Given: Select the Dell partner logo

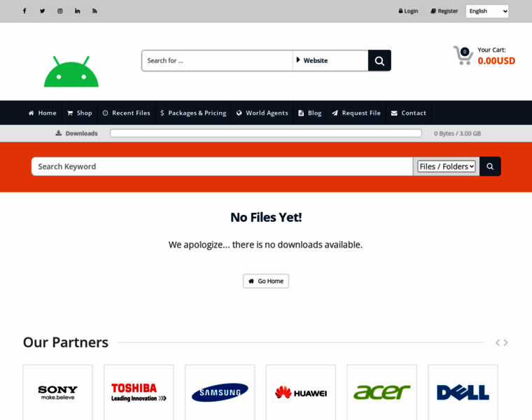Looking at the screenshot, I should pyautogui.click(x=463, y=393).
